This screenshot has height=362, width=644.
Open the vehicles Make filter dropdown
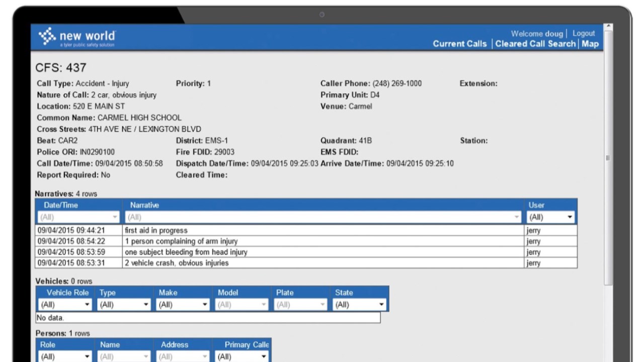pos(183,305)
